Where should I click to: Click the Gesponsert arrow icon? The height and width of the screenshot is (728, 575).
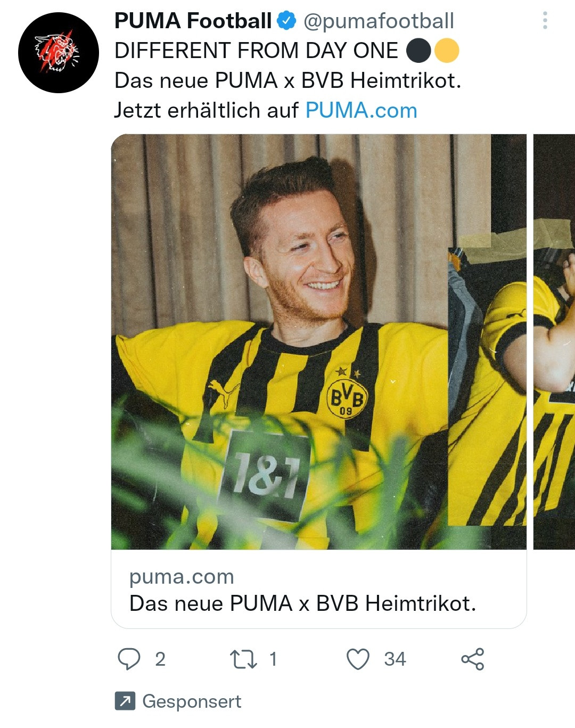pos(125,701)
